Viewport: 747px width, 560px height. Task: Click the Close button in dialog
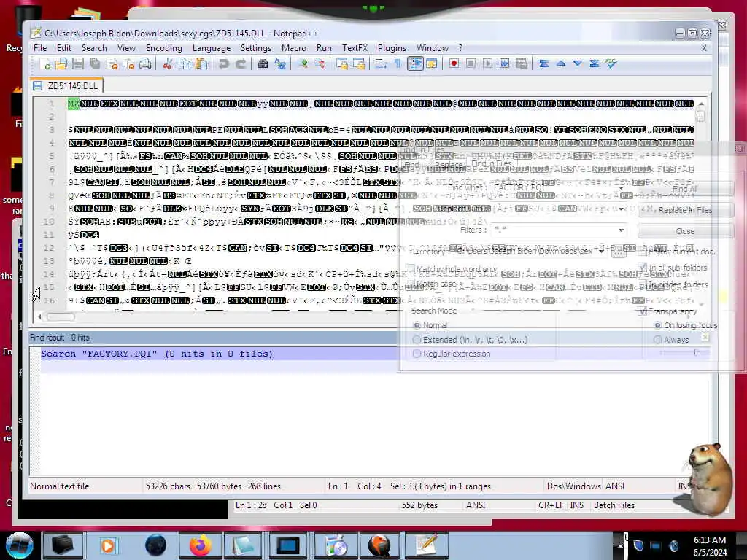click(685, 231)
